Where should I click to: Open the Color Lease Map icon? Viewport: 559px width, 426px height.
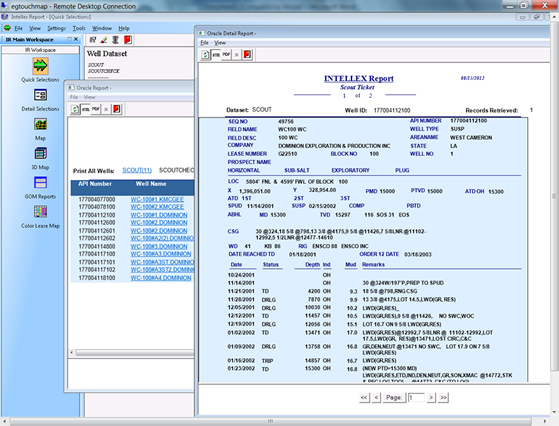click(40, 212)
